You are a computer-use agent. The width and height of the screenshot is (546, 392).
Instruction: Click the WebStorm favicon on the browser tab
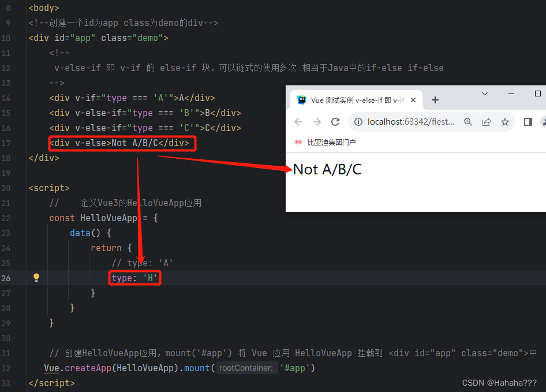tap(301, 100)
